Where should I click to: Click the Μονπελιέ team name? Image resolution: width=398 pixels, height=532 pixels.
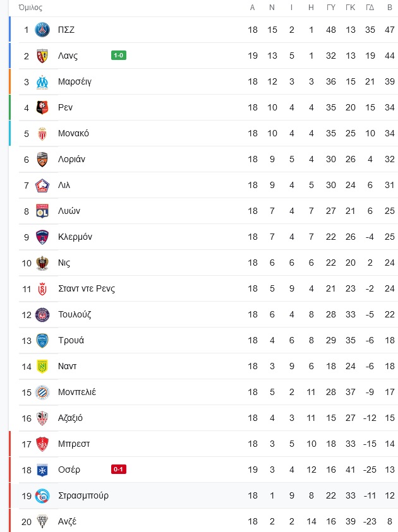point(77,392)
